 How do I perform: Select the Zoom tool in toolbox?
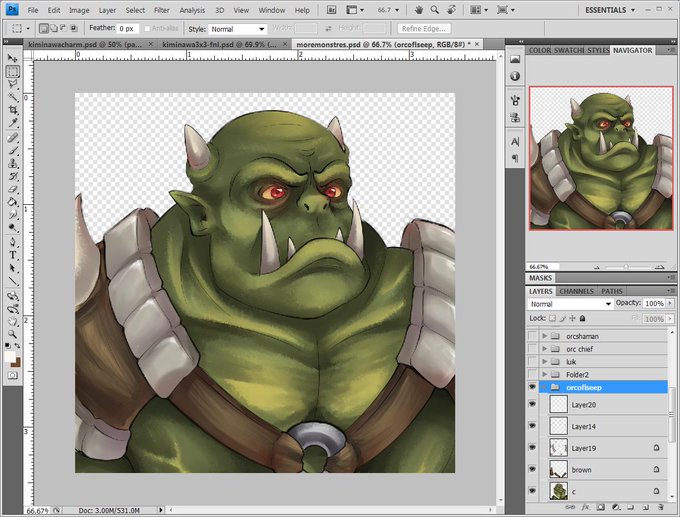click(13, 334)
